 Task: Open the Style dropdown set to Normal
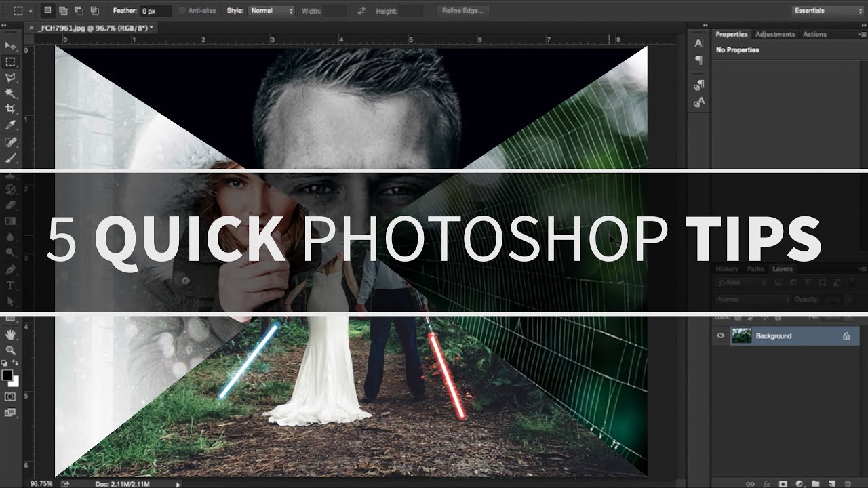click(271, 11)
